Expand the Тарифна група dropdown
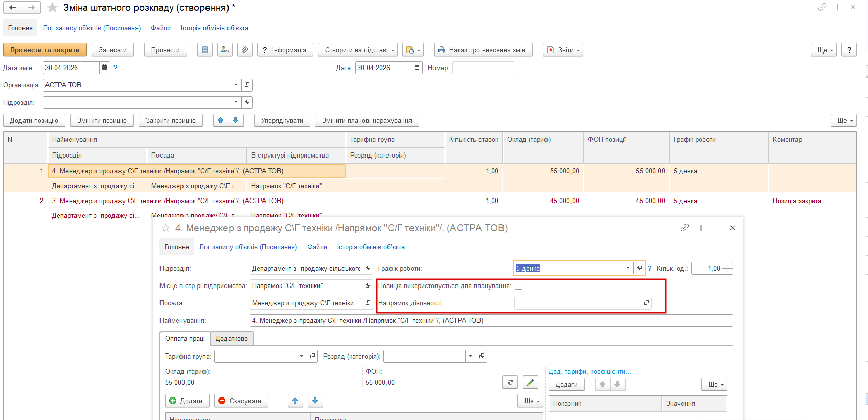Image resolution: width=868 pixels, height=420 pixels. point(302,356)
